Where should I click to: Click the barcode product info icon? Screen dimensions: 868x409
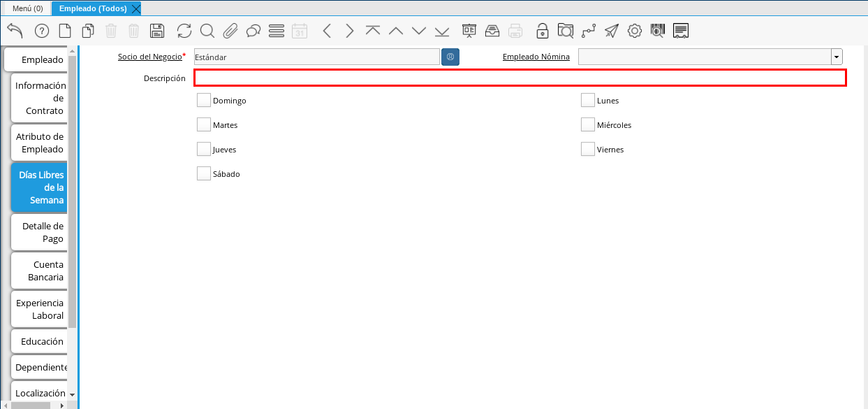click(658, 31)
